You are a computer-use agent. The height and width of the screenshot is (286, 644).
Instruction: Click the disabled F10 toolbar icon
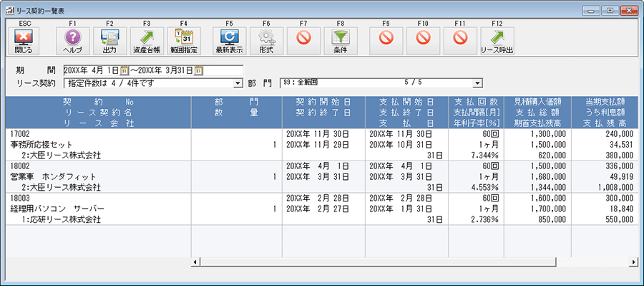(423, 42)
